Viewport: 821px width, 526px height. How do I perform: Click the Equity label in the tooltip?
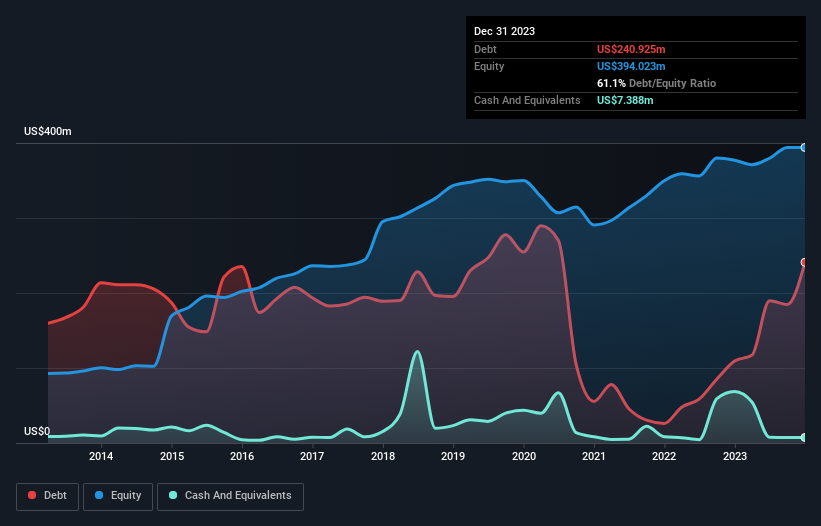pyautogui.click(x=489, y=66)
